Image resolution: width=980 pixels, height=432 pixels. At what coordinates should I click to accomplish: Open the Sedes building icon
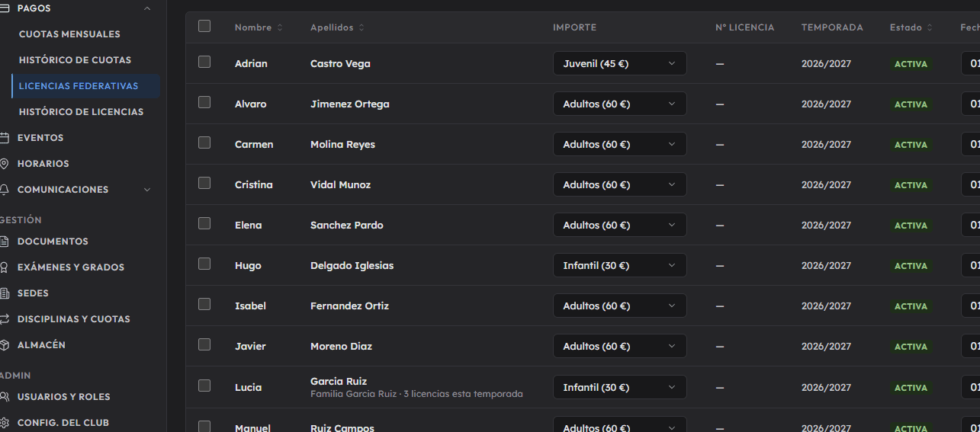tap(4, 293)
